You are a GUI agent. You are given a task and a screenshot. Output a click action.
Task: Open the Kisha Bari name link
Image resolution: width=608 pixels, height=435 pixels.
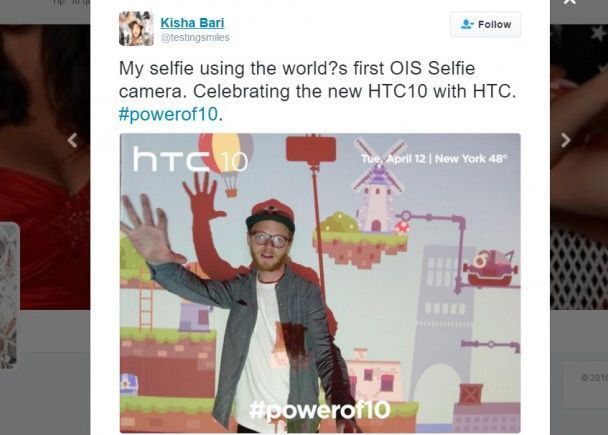point(192,23)
